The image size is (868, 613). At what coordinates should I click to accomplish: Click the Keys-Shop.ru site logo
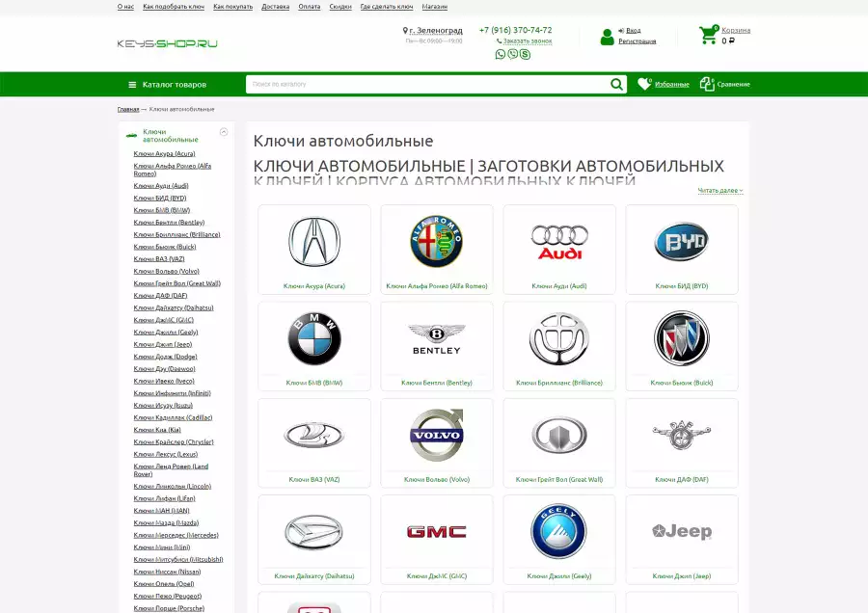click(167, 43)
